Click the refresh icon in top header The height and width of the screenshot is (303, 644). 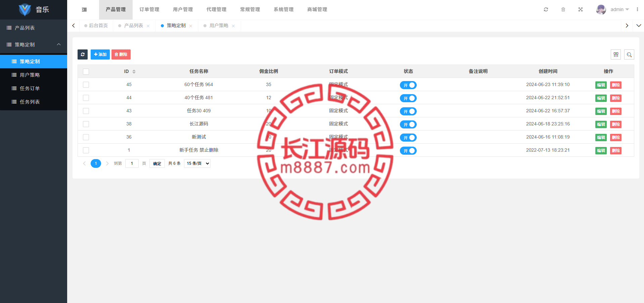546,9
